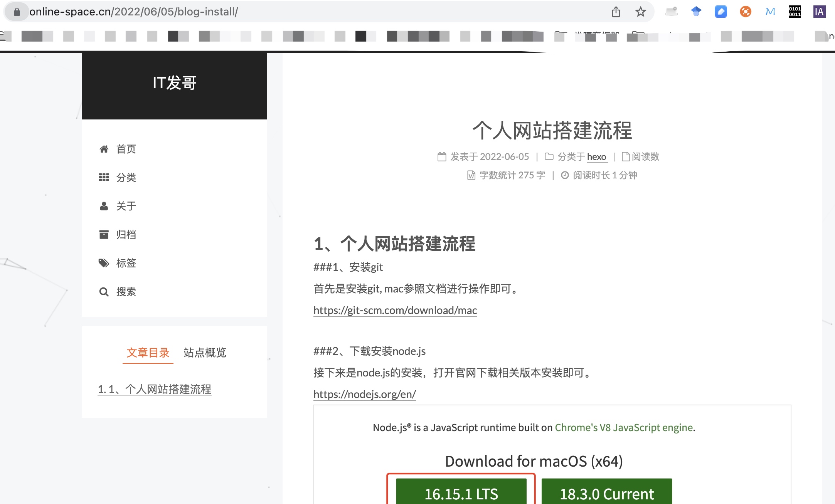Open the purple IA extension

click(x=819, y=12)
